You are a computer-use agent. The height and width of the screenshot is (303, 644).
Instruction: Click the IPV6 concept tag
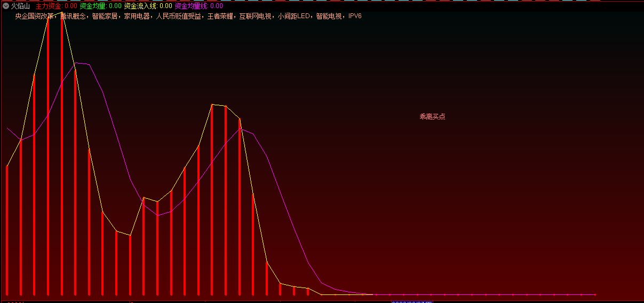tap(355, 17)
